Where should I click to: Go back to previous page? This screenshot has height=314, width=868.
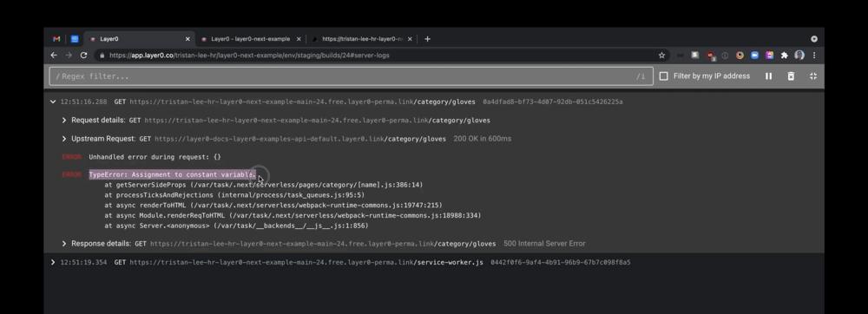54,56
